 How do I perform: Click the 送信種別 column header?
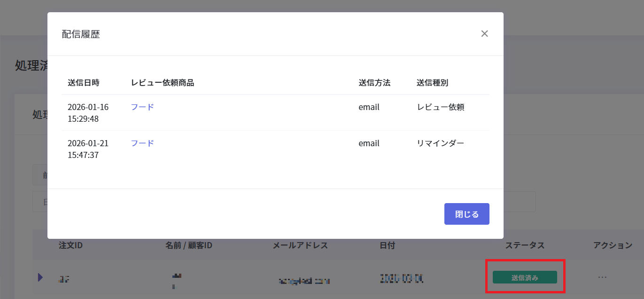[432, 83]
